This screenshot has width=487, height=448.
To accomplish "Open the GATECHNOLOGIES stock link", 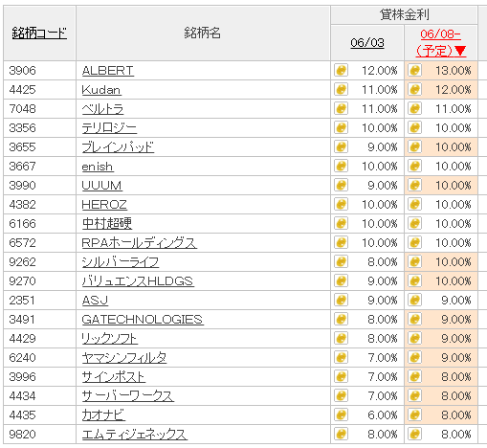I will (143, 320).
